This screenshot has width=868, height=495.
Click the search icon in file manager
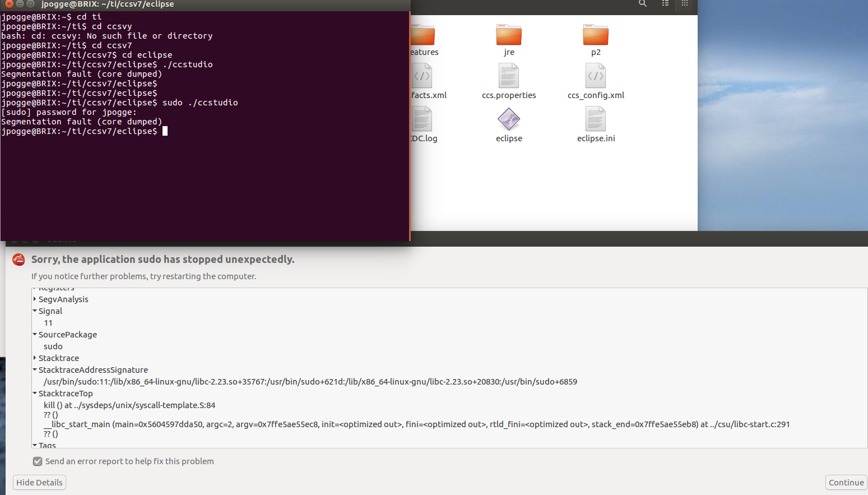click(643, 4)
